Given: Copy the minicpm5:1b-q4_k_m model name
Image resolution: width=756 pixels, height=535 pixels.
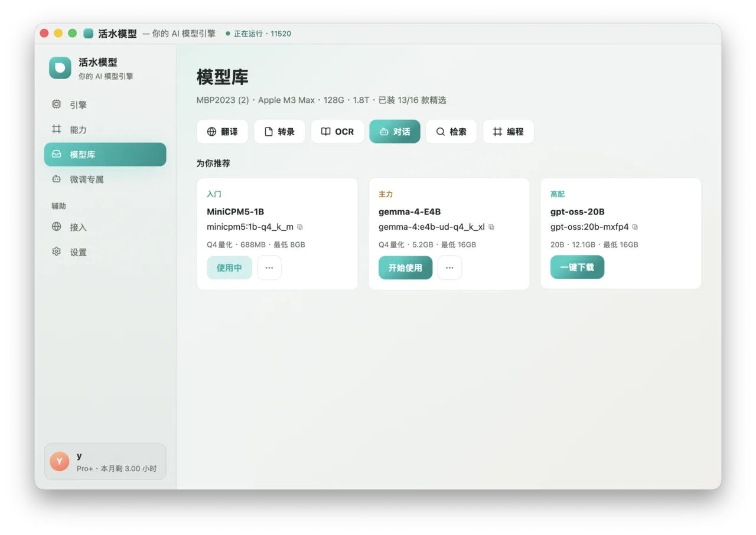Looking at the screenshot, I should pos(300,227).
